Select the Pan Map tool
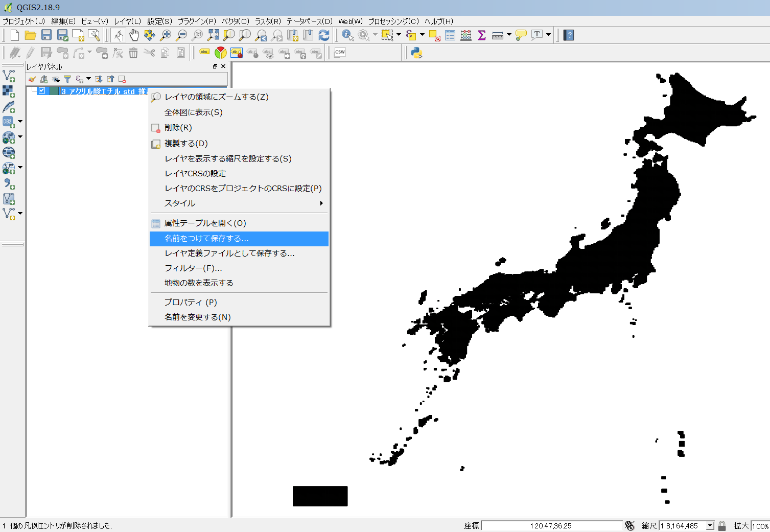The image size is (770, 532). 133,35
